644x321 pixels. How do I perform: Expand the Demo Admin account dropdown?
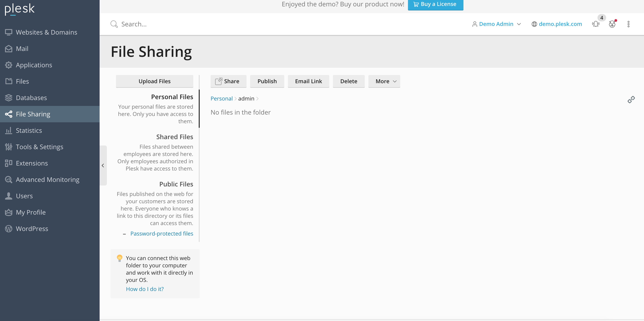(496, 24)
